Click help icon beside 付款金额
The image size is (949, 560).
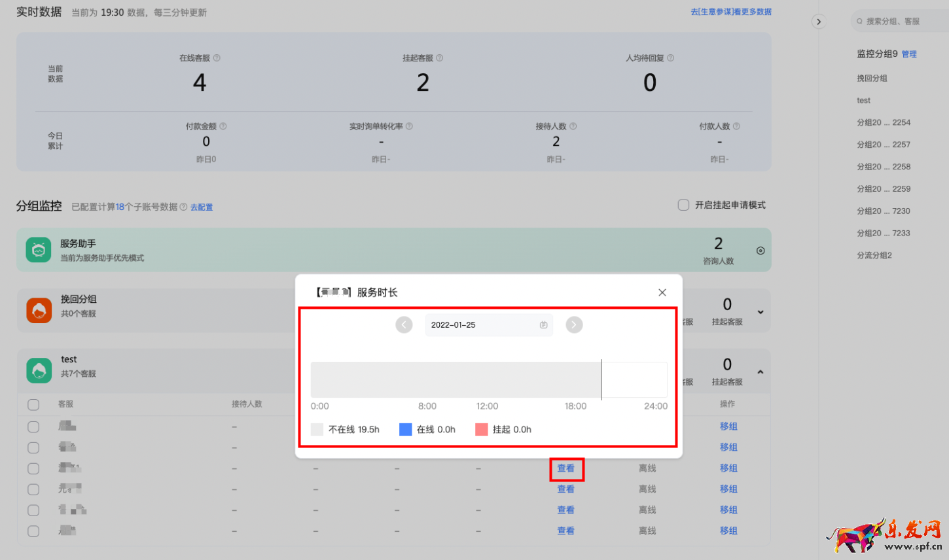(x=223, y=126)
